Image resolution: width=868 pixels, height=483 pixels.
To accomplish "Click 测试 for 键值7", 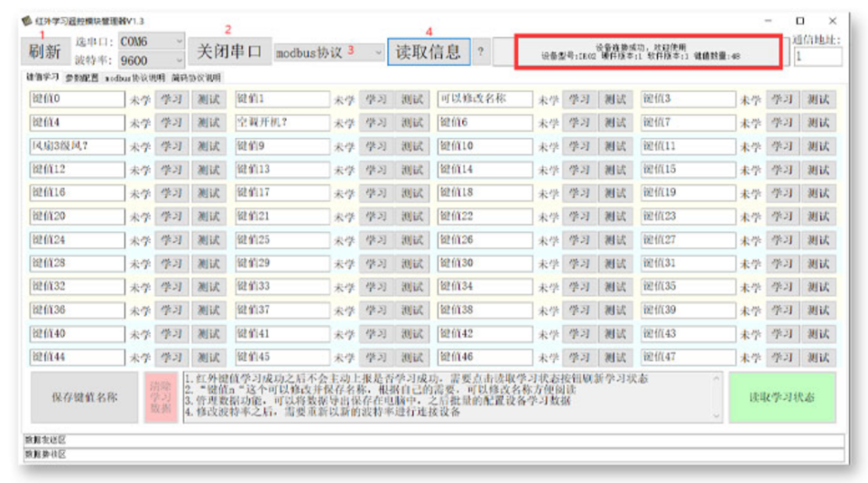I will [818, 123].
